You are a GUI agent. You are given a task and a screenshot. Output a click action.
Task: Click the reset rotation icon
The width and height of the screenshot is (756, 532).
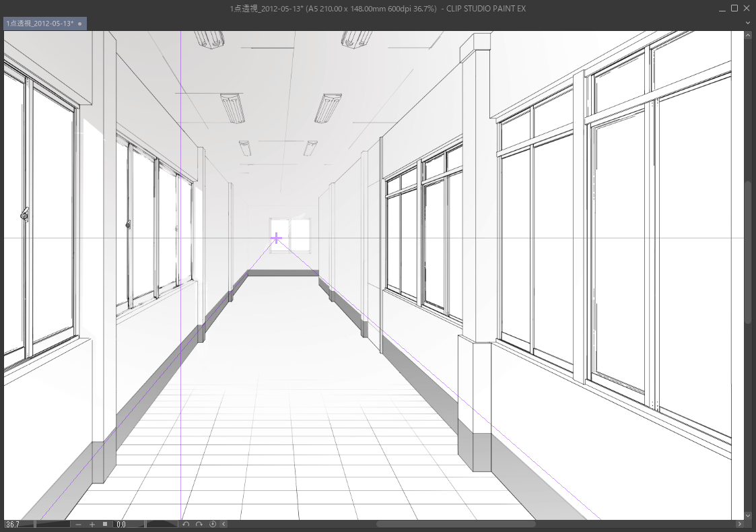(213, 524)
